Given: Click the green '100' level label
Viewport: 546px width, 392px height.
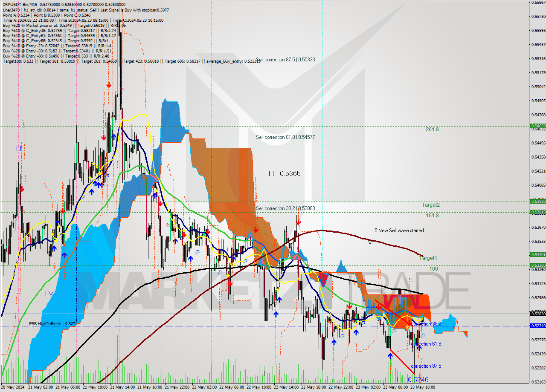Looking at the screenshot, I should [434, 269].
